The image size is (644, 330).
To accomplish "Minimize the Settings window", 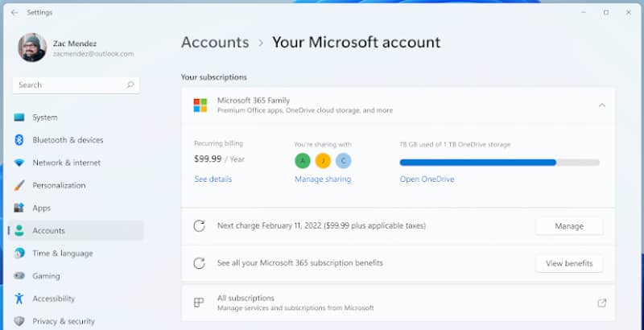I will [x=583, y=13].
